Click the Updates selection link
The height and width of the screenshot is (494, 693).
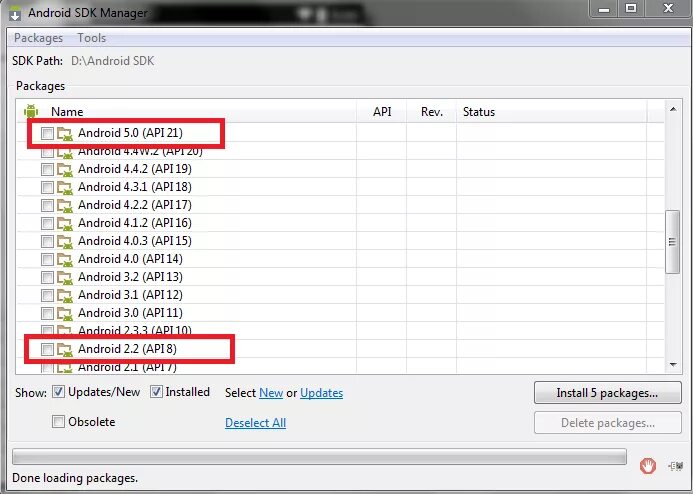pos(321,393)
